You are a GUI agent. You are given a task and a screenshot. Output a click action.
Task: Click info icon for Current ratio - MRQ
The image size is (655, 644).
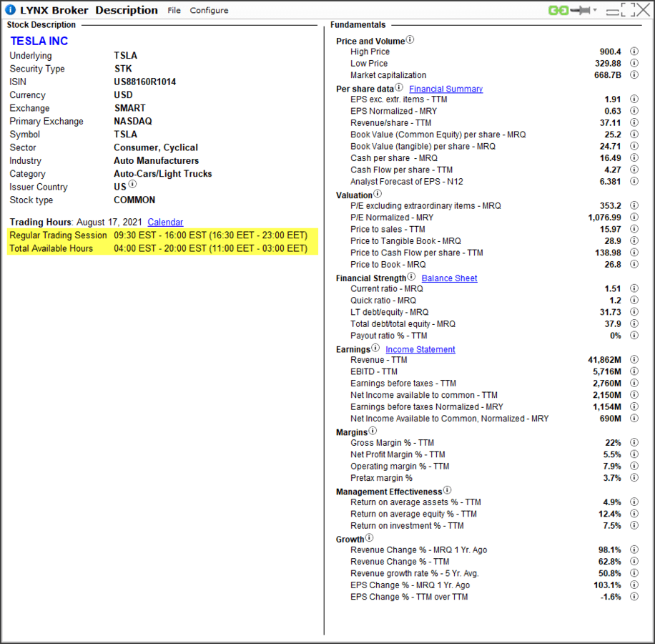click(x=634, y=289)
